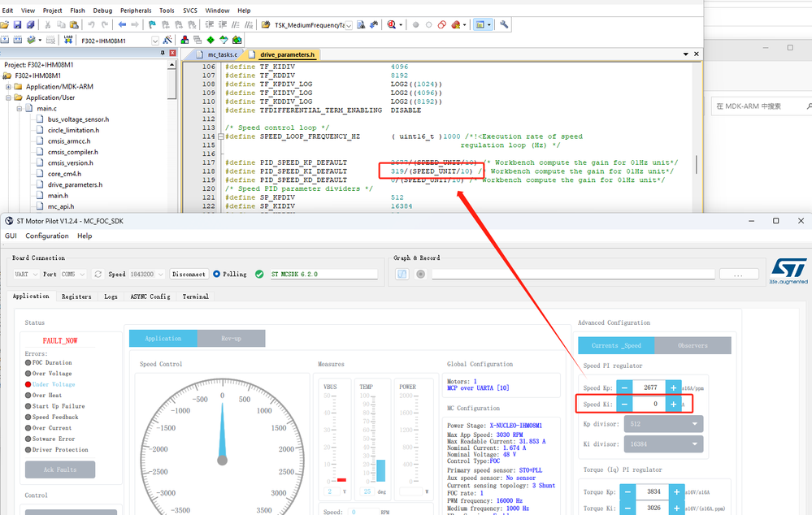Toggle the Polling radio button

click(216, 275)
